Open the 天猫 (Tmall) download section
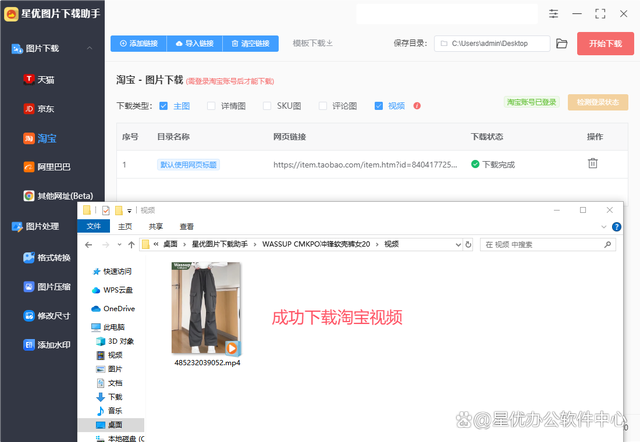This screenshot has height=442, width=640. pos(46,78)
